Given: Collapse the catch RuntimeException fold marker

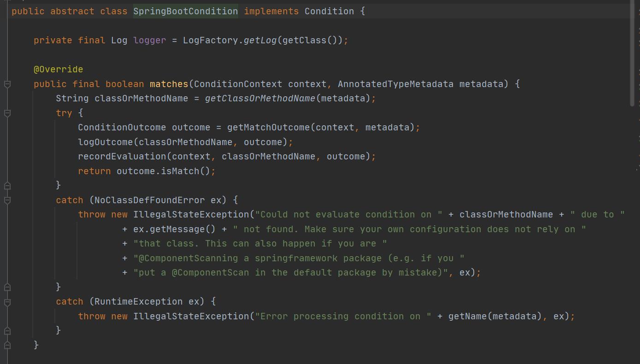Looking at the screenshot, I should pos(7,302).
